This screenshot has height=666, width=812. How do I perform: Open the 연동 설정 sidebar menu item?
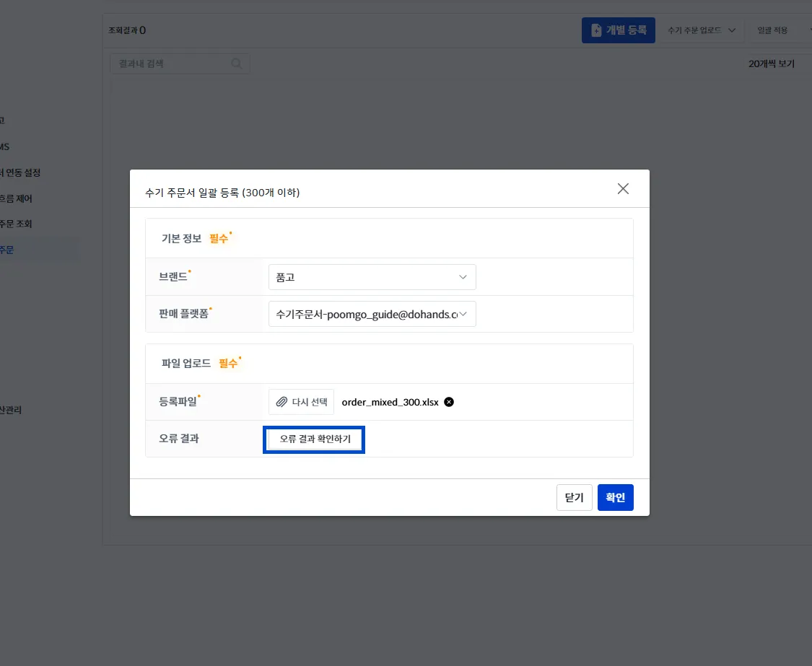pos(21,172)
